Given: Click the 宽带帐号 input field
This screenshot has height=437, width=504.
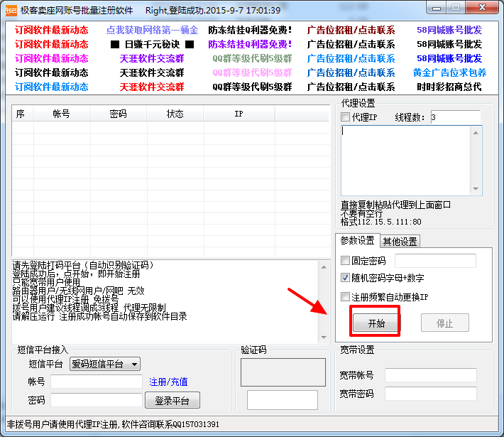Looking at the screenshot, I should tap(431, 375).
